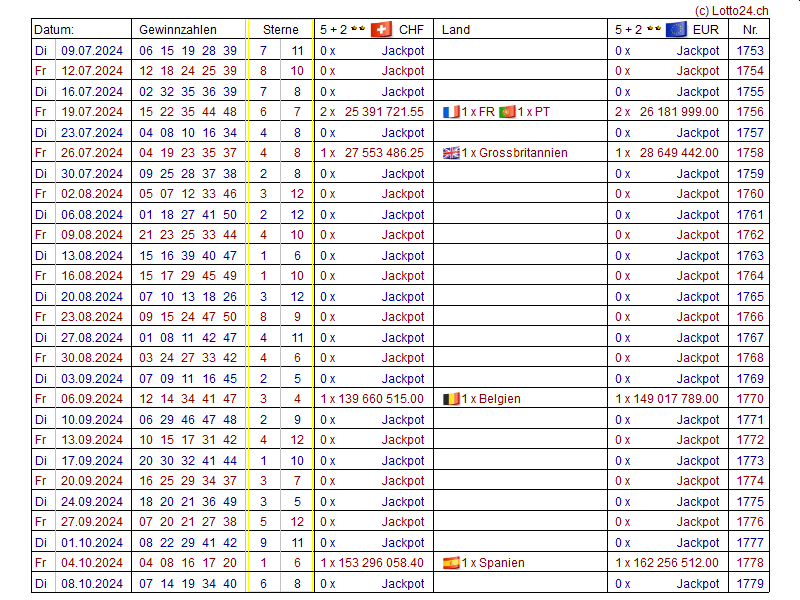Click the Land column header

tap(456, 30)
